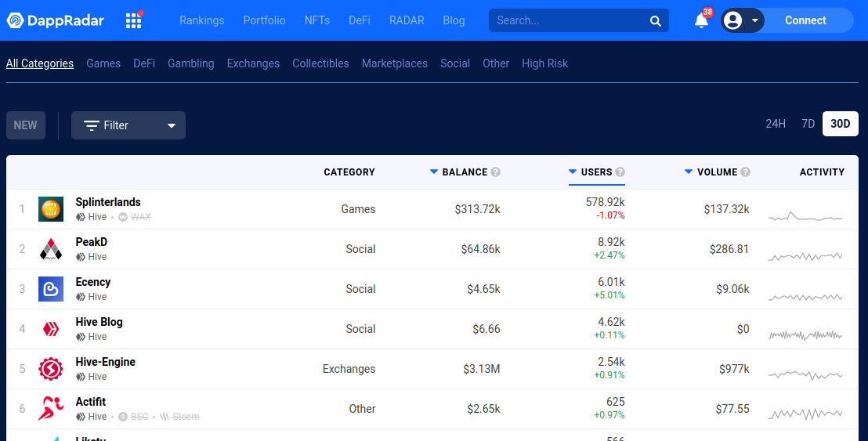Open the Actifit dapp link
868x441 pixels.
coord(91,401)
